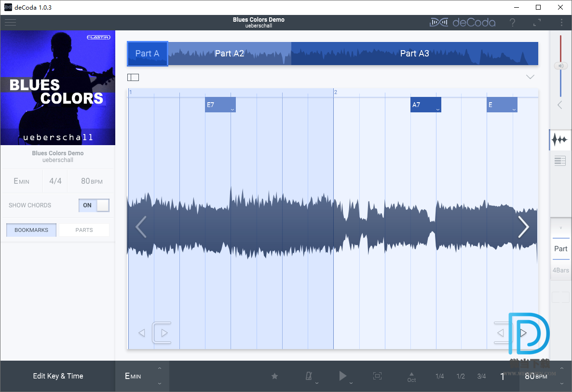Expand the chevron below parts bar
Image resolution: width=572 pixels, height=392 pixels.
click(530, 77)
